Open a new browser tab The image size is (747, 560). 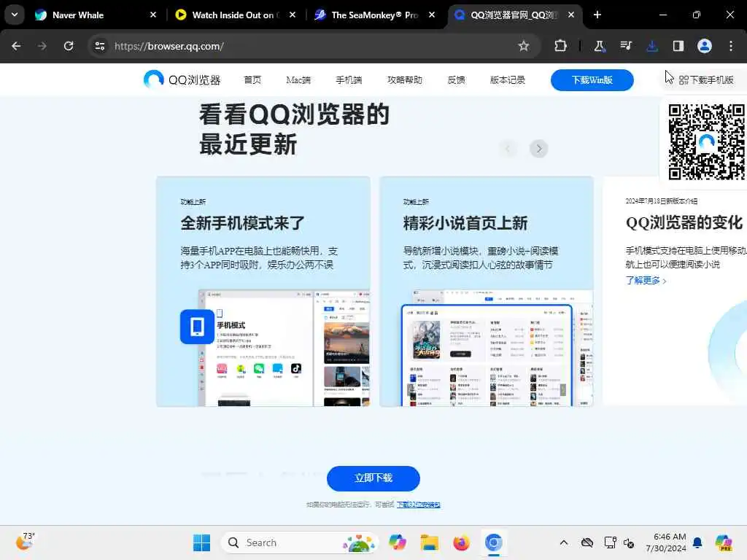click(597, 15)
